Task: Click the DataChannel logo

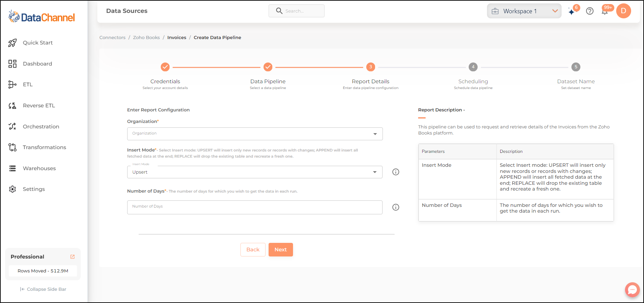Action: pyautogui.click(x=41, y=17)
